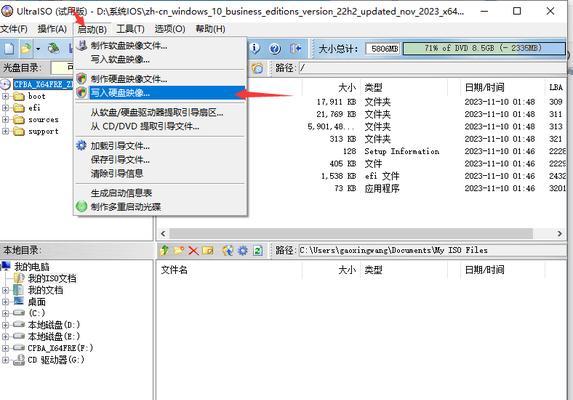Click the Open file folder icon
Viewport: 573px width, 400px height.
26,48
